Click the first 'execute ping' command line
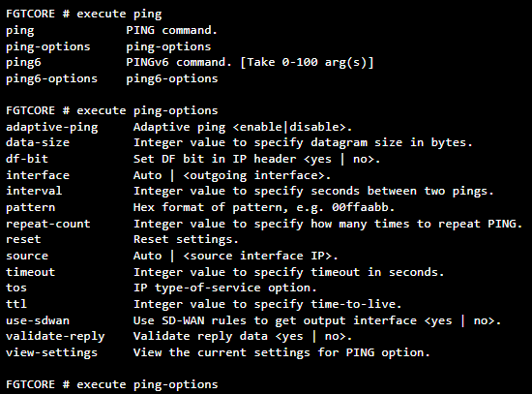The height and width of the screenshot is (394, 532). 84,14
